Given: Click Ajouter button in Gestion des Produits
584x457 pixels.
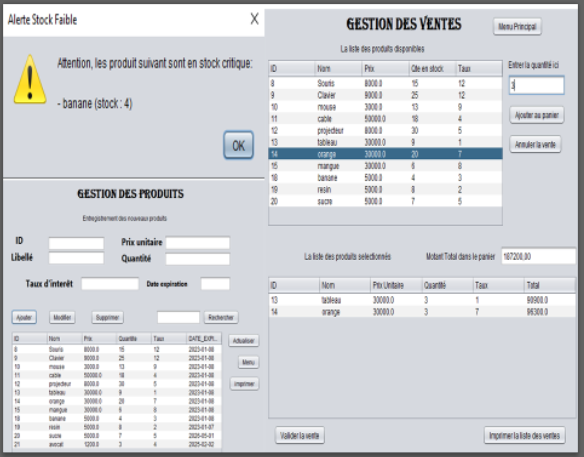Looking at the screenshot, I should [24, 317].
